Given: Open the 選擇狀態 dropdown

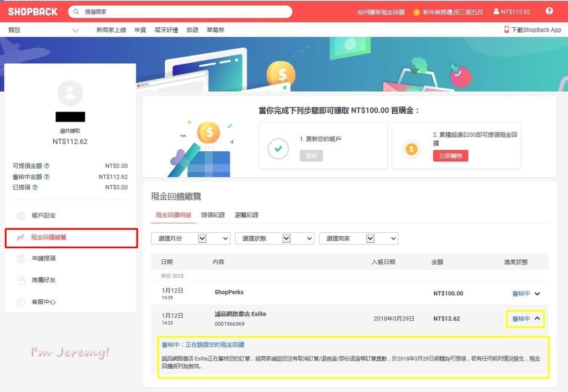Looking at the screenshot, I should (x=275, y=238).
